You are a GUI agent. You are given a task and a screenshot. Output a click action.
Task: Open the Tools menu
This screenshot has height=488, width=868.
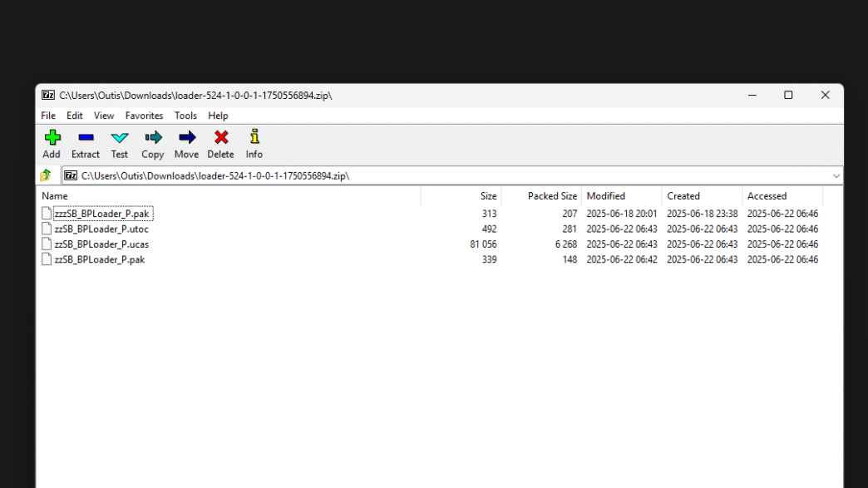[185, 116]
